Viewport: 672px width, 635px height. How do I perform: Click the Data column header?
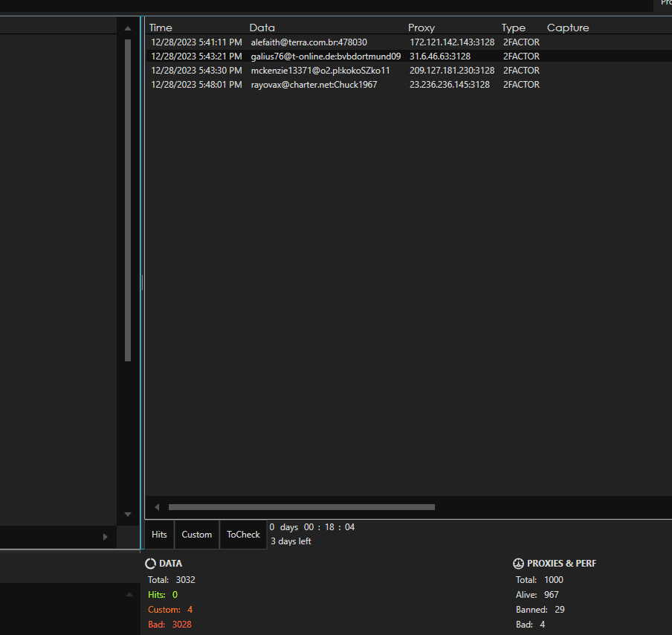[x=262, y=28]
